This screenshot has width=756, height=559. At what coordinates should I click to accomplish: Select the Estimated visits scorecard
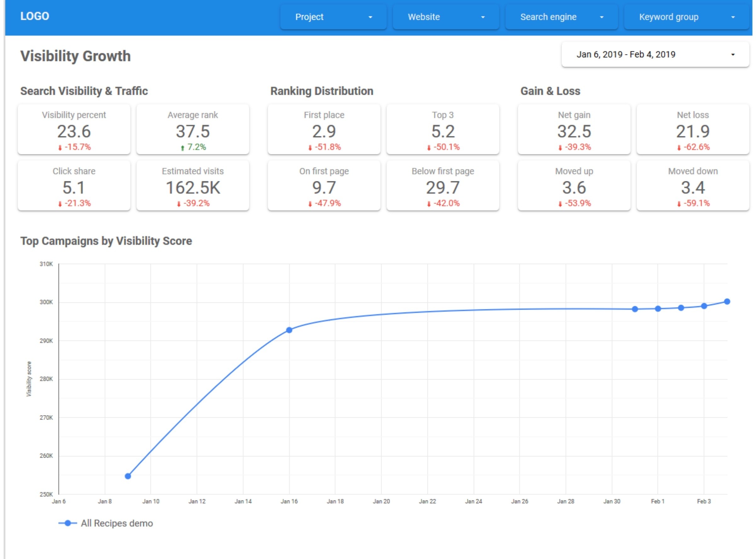(193, 186)
